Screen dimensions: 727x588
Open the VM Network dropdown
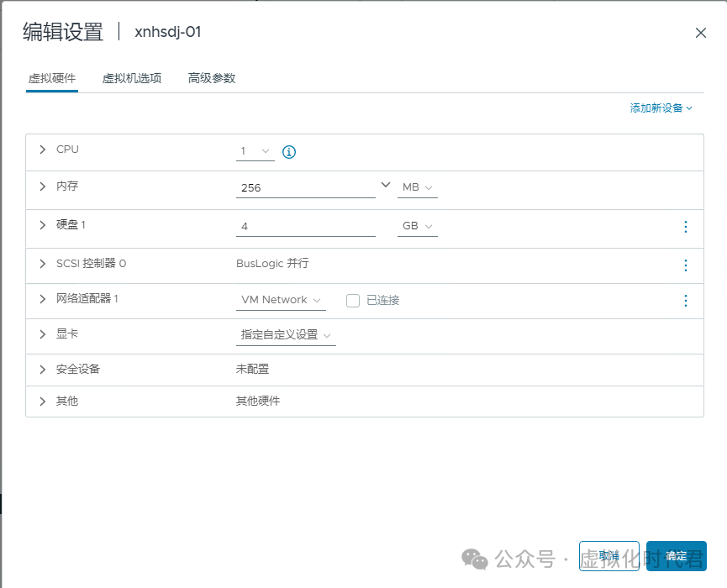point(281,300)
